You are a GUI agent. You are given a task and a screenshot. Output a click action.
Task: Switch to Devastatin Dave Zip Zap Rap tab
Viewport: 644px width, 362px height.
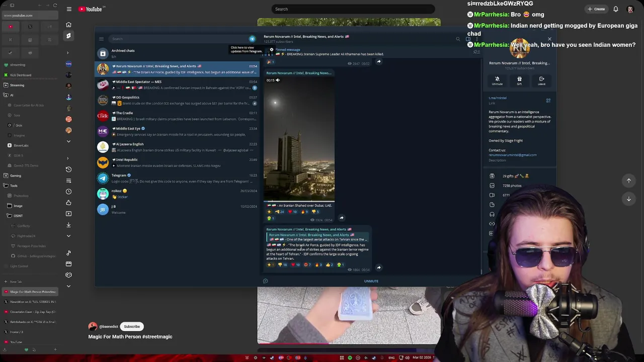(29, 312)
